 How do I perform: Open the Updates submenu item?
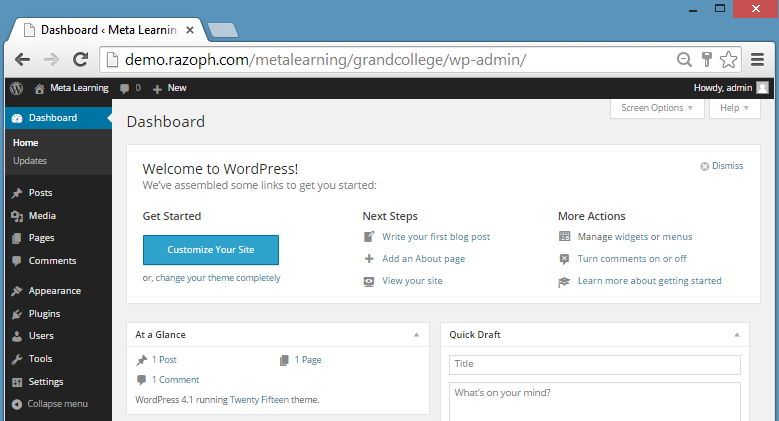pyautogui.click(x=30, y=161)
